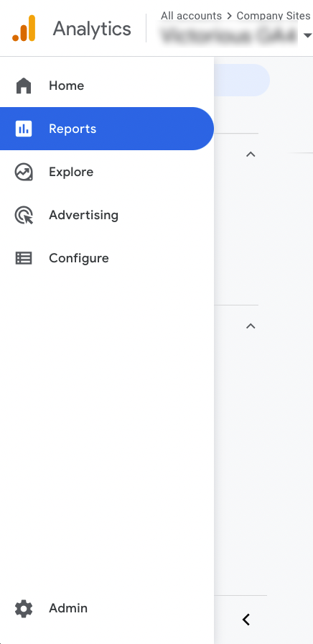Click the Explore trend-circle icon
The width and height of the screenshot is (313, 644).
coord(24,172)
